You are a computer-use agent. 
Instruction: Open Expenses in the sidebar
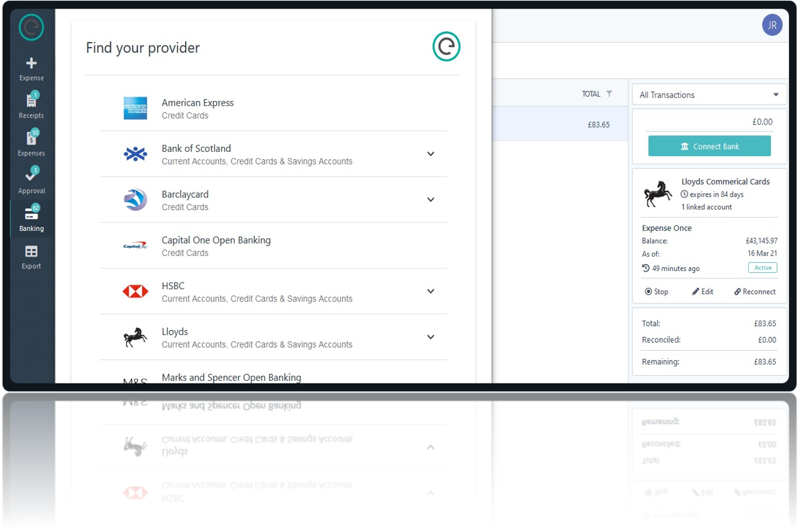click(31, 144)
